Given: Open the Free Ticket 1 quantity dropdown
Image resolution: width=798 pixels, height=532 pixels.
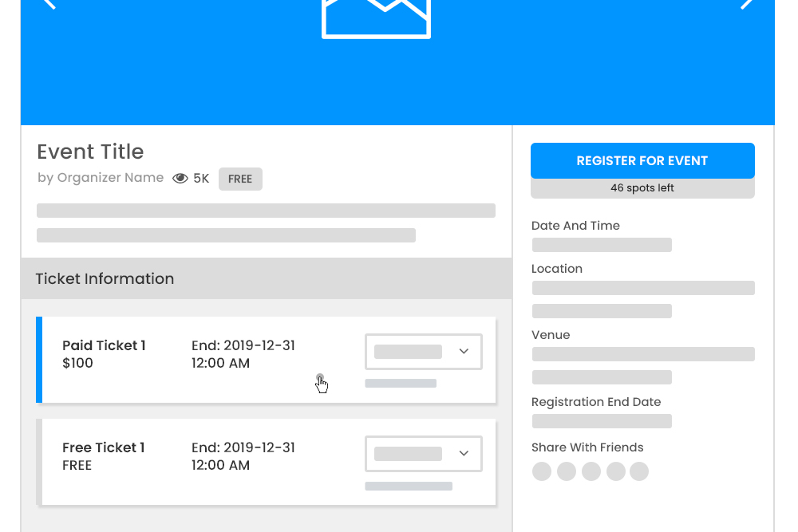Looking at the screenshot, I should pos(423,453).
